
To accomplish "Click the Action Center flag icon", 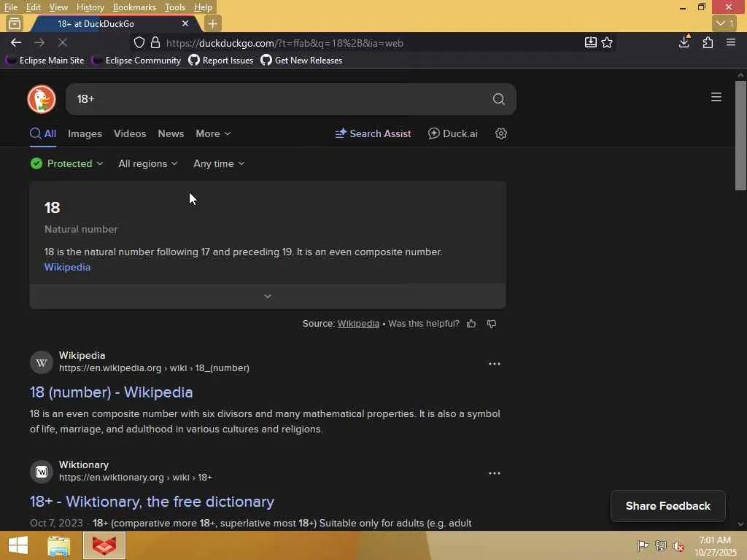I will (x=643, y=545).
